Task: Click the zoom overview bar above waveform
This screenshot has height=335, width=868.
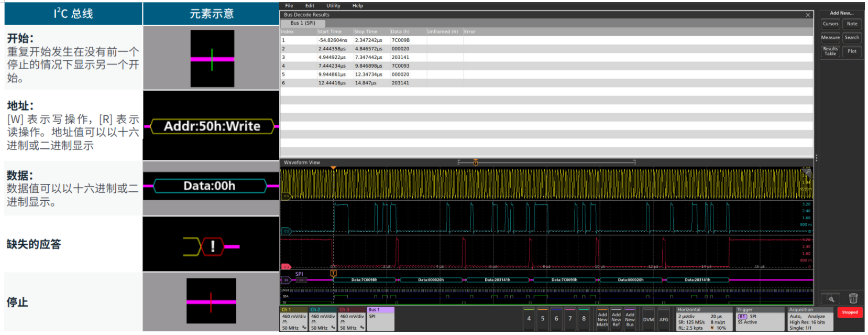Action: pos(546,163)
